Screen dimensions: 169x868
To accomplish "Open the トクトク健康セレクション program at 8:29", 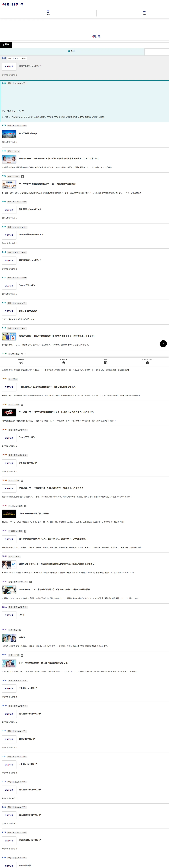I will (x=84, y=236).
